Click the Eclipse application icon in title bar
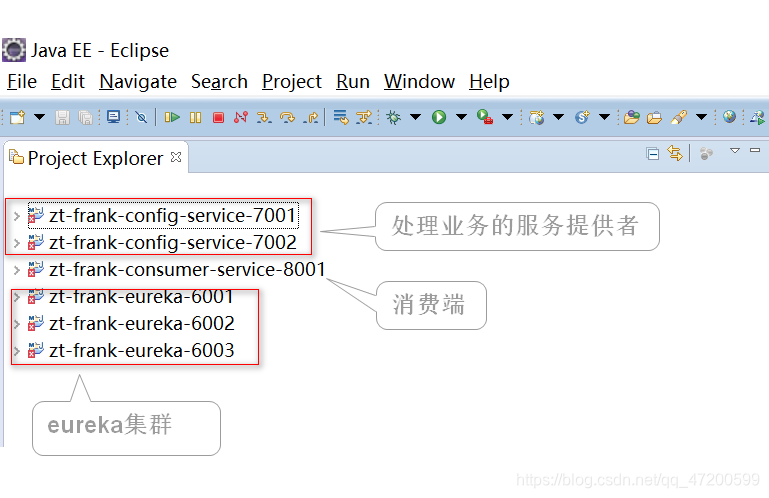This screenshot has height=498, width=769. (x=14, y=50)
